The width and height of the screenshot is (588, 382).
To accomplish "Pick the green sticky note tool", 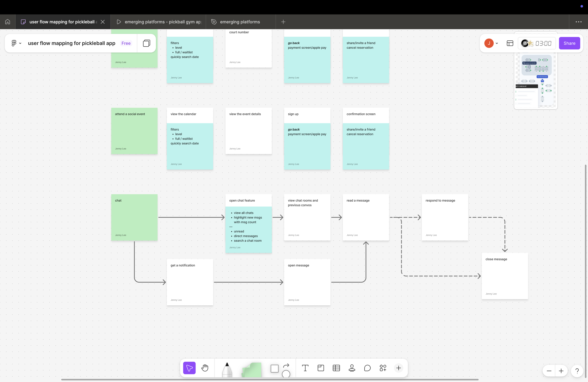I will coord(252,369).
